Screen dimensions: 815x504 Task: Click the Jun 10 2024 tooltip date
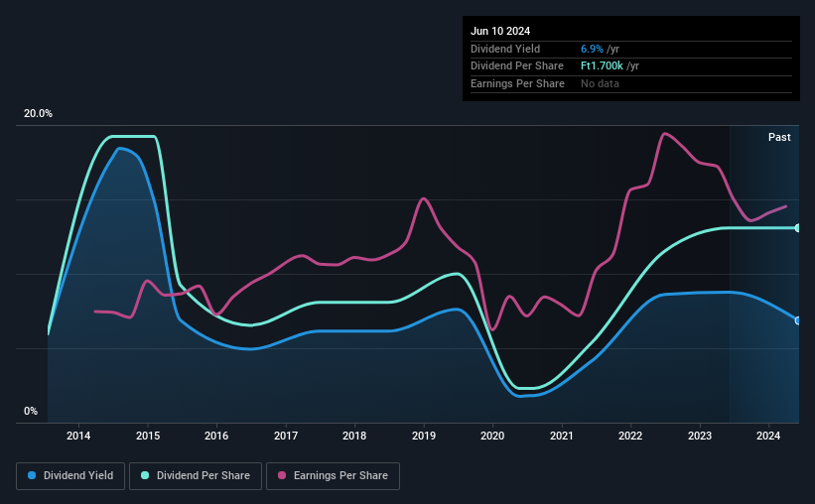pyautogui.click(x=500, y=31)
